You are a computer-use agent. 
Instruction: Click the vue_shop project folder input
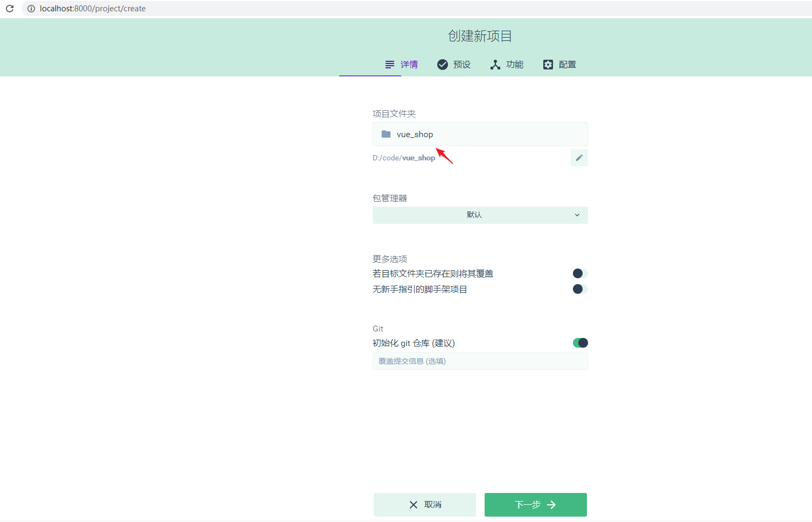tap(480, 134)
